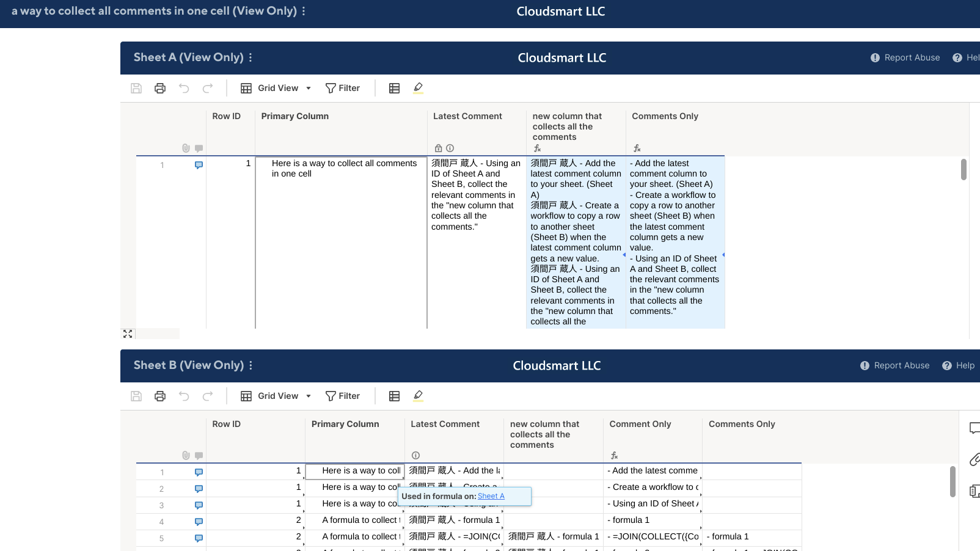Click the Save icon in Sheet B toolbar
Screen dimensions: 980x551
[136, 396]
